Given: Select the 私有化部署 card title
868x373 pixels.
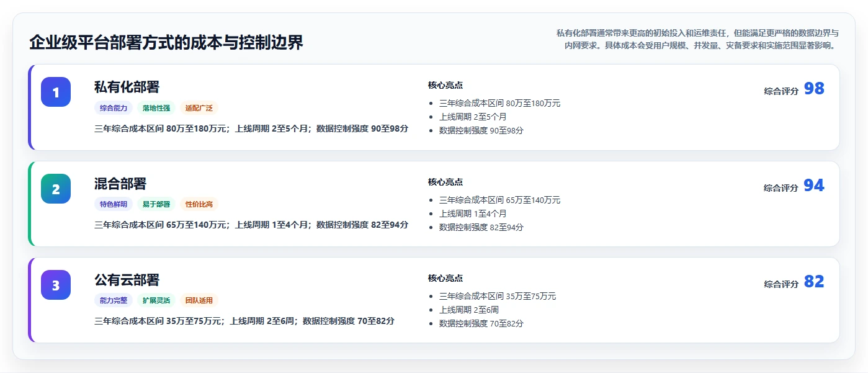Looking at the screenshot, I should (x=127, y=87).
